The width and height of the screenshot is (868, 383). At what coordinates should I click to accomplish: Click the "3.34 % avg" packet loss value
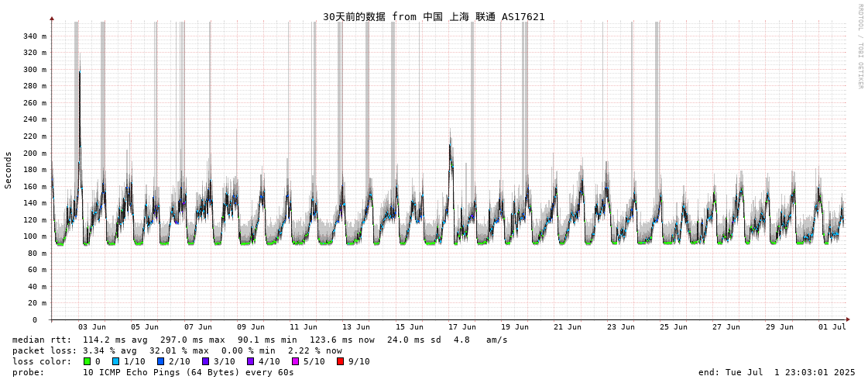[110, 350]
